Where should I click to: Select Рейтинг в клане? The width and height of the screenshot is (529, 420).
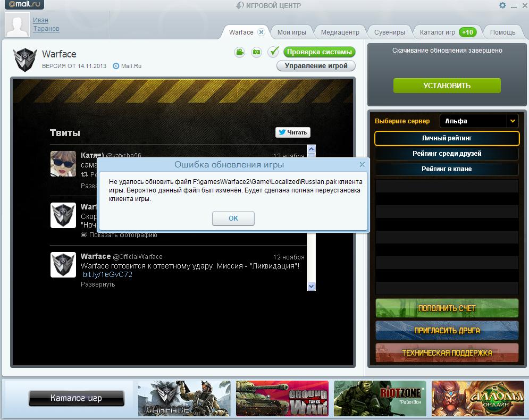coord(447,169)
